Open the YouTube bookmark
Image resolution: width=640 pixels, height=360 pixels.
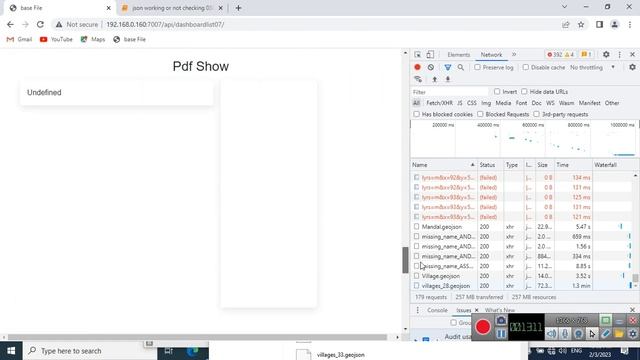56,39
